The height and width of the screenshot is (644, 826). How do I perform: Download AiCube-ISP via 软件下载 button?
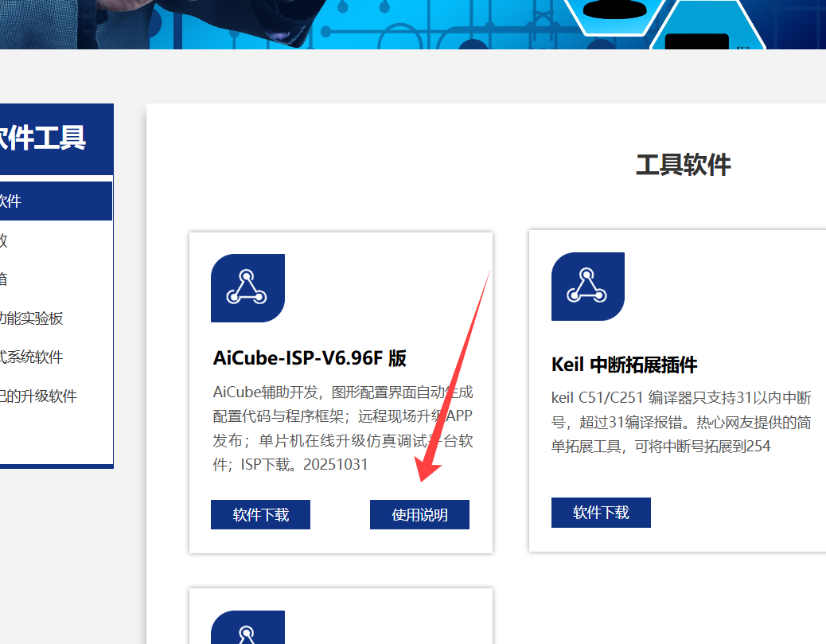pyautogui.click(x=260, y=515)
